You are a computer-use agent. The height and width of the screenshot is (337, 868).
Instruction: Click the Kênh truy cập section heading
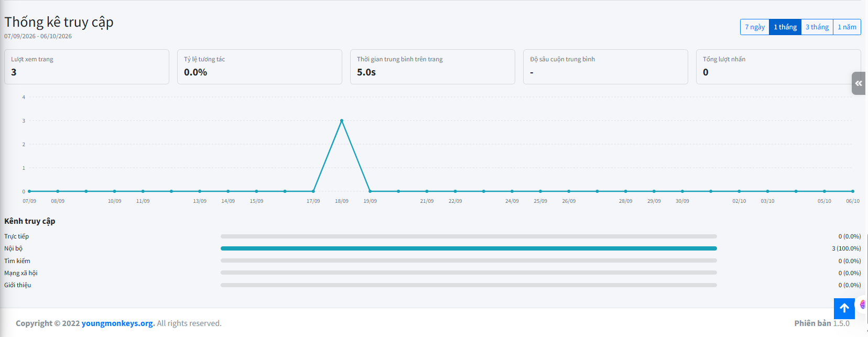tap(30, 221)
